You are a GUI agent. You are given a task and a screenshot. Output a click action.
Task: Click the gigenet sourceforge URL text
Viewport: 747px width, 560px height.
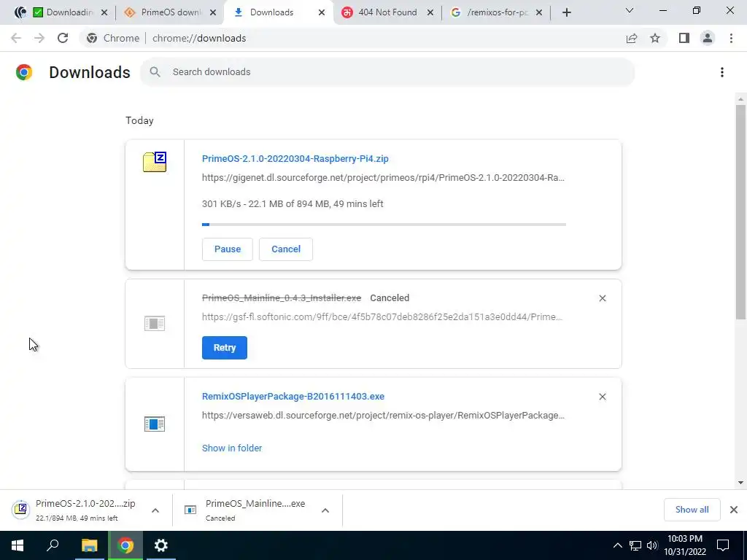pos(383,178)
